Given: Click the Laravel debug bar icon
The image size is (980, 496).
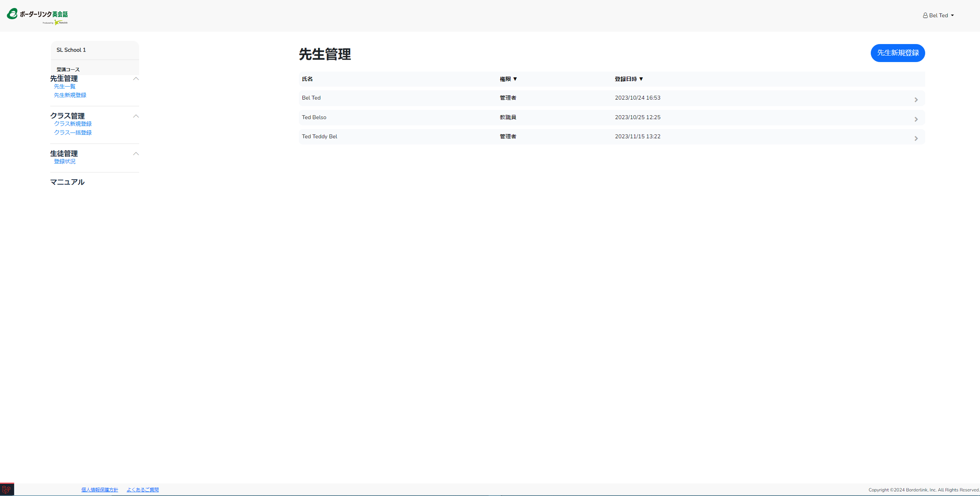Looking at the screenshot, I should (x=7, y=489).
